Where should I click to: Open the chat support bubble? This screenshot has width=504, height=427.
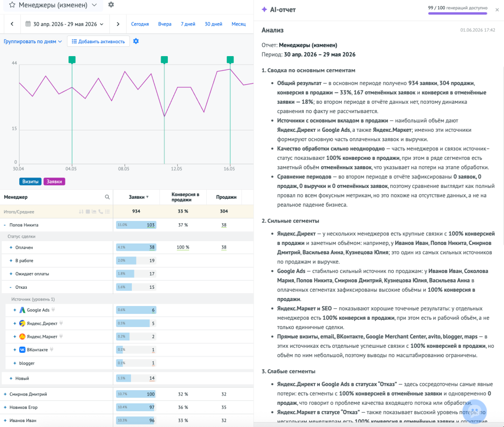474,412
